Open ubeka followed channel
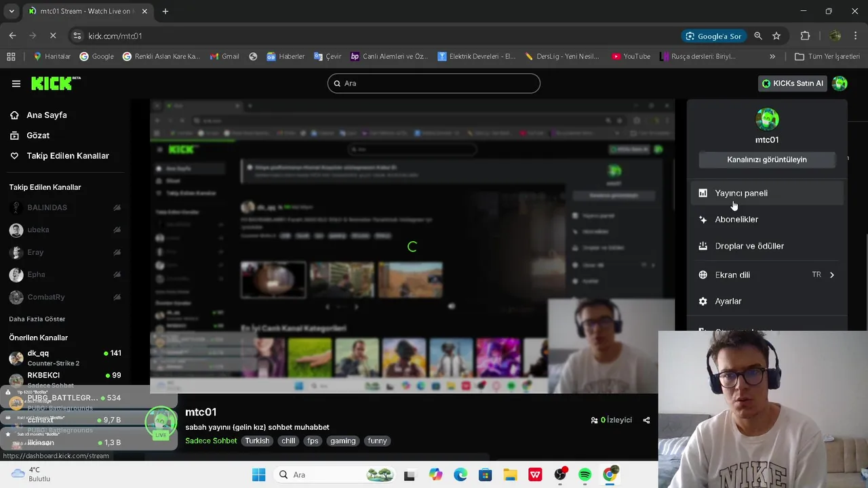 pos(65,230)
